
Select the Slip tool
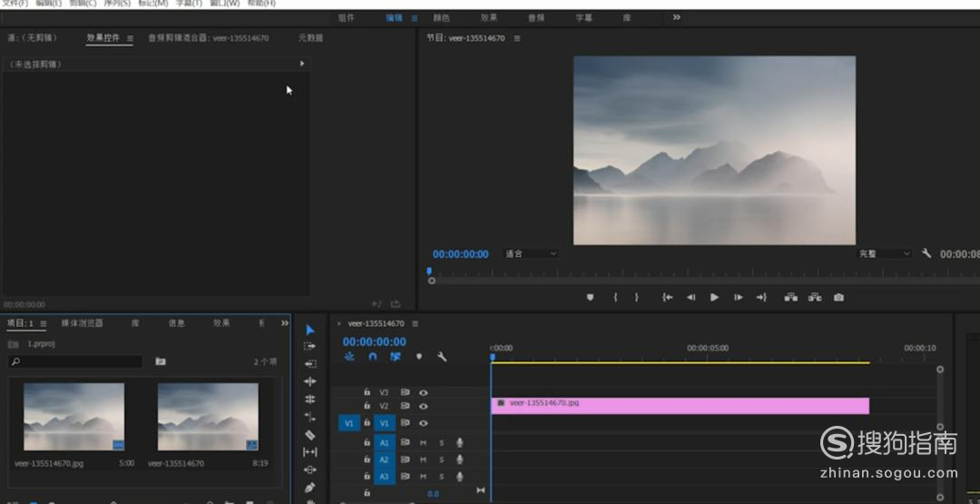coord(310,452)
